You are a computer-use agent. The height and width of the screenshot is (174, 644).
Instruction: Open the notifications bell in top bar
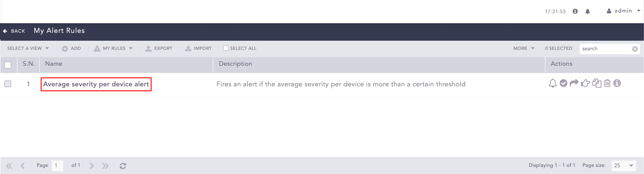click(x=587, y=11)
